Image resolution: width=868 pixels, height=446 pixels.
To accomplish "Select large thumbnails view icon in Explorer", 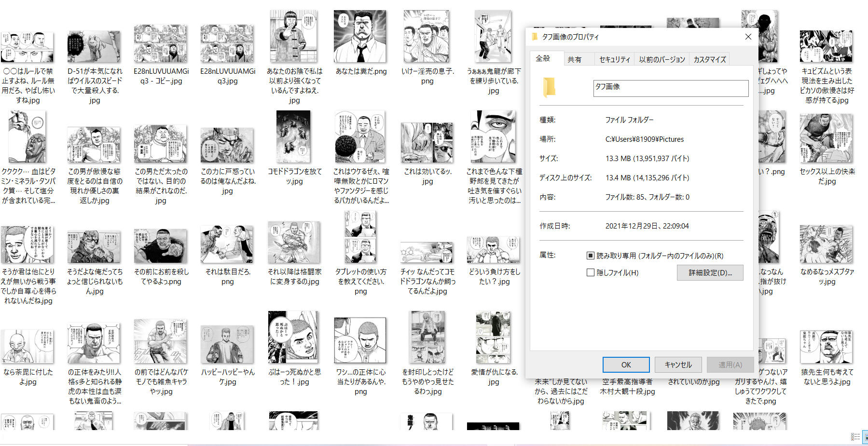I will click(865, 437).
